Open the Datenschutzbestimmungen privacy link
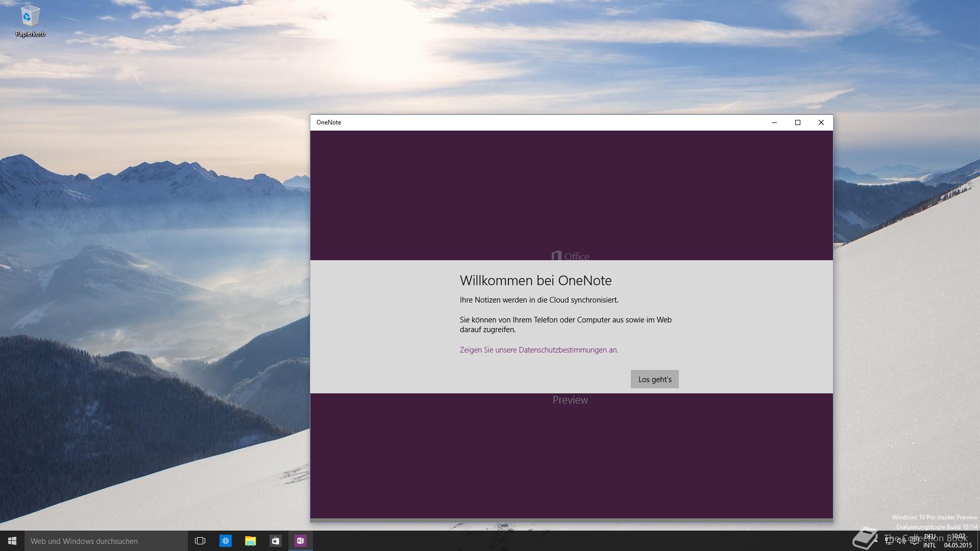 [538, 350]
